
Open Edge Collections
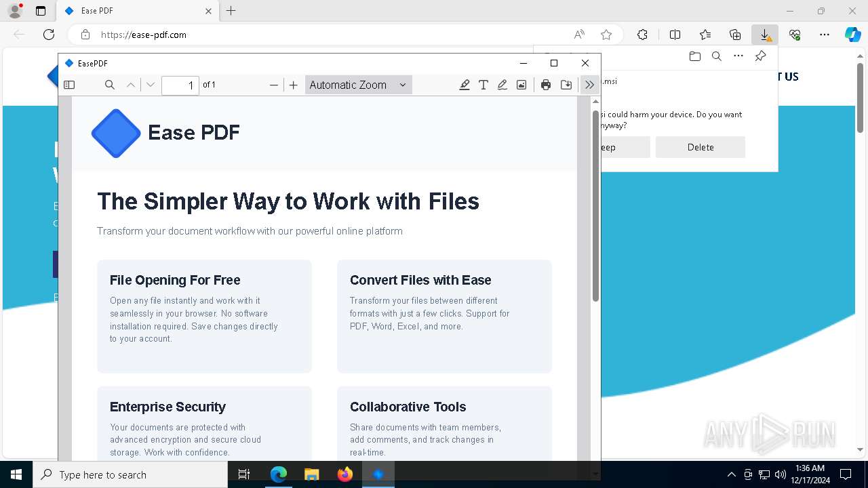click(735, 35)
